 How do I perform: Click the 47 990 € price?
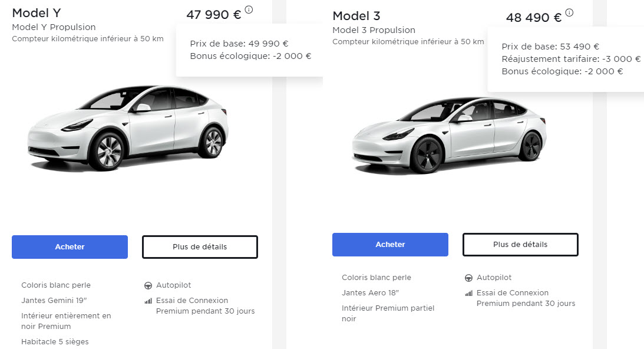[x=213, y=15]
